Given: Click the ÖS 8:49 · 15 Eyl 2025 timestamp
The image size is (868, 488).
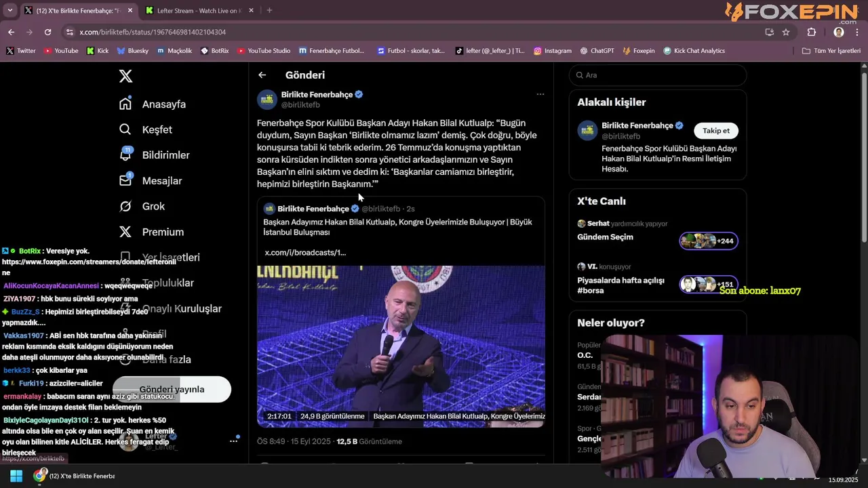Looking at the screenshot, I should [294, 441].
